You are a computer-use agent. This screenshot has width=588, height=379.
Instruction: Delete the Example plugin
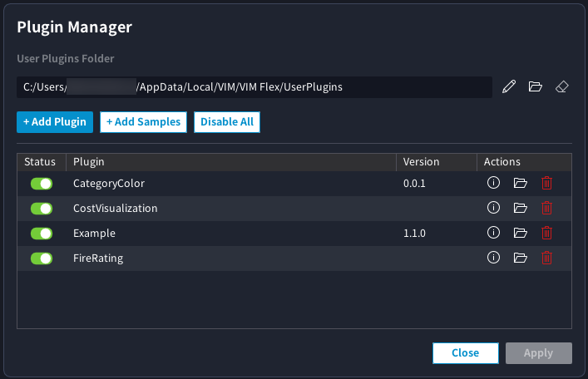(x=546, y=233)
